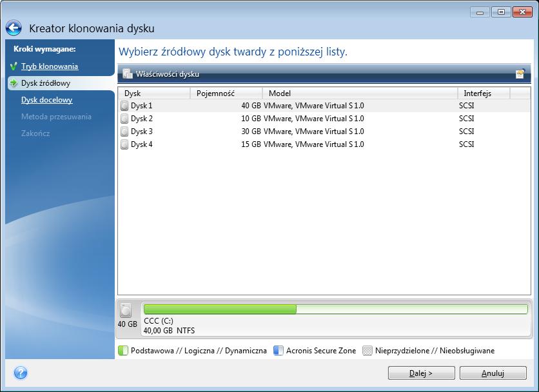Click the Acronis Secure Zone legend icon
The width and height of the screenshot is (539, 392).
(x=278, y=351)
